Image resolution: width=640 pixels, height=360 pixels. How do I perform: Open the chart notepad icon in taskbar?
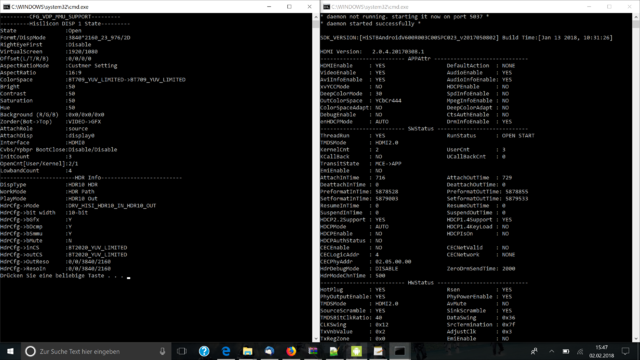point(378,351)
